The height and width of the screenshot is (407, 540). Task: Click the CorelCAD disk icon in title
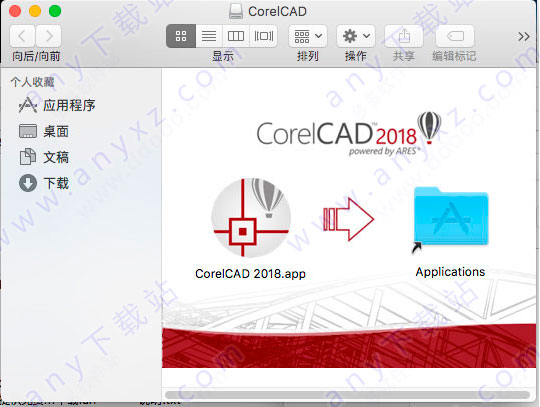pyautogui.click(x=236, y=11)
